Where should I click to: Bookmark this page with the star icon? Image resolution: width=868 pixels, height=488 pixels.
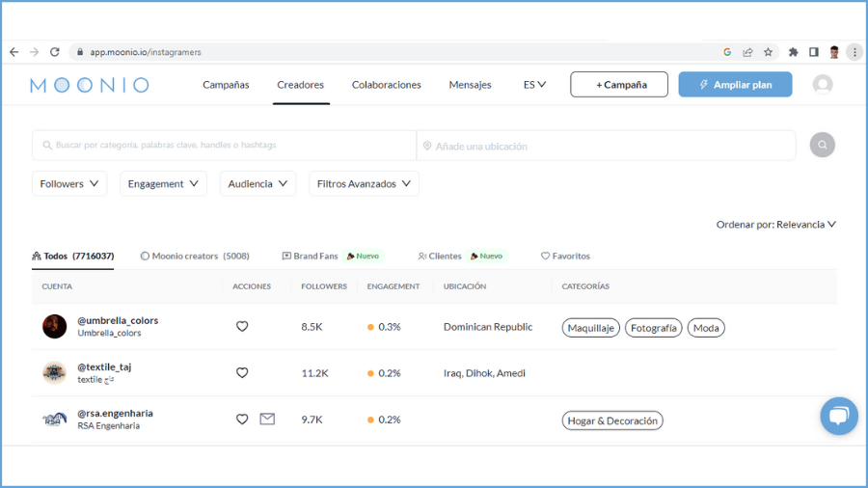tap(768, 52)
